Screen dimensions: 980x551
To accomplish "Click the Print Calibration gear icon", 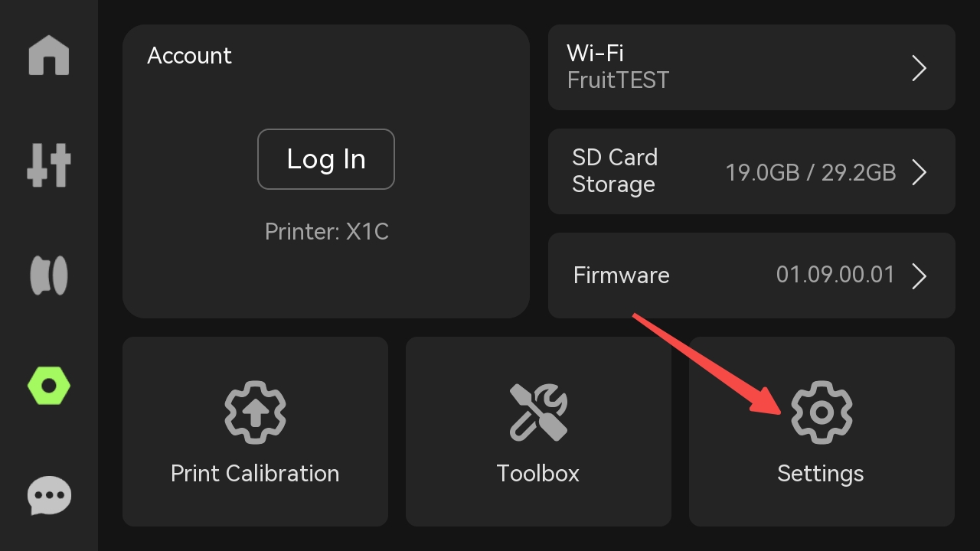I will pyautogui.click(x=255, y=412).
